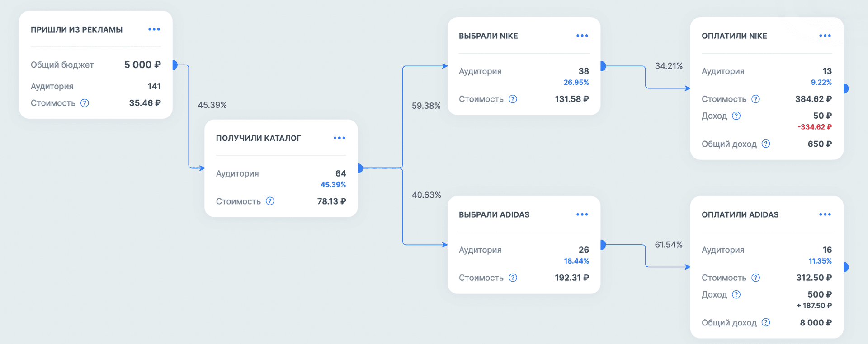Click help icon next to Стоимость in ПРИШЛИ ИЗ РЕКЛАМЫ
Screen dimensions: 868x344
click(x=85, y=103)
